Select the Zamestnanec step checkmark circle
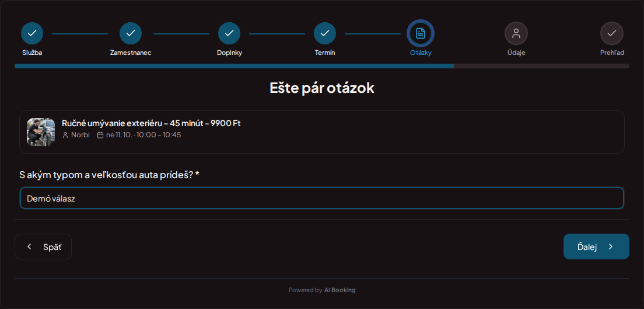The image size is (644, 309). 131,33
